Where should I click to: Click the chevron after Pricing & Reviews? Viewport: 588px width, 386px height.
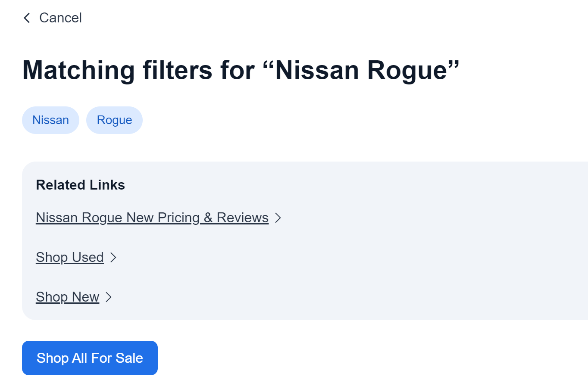coord(278,218)
